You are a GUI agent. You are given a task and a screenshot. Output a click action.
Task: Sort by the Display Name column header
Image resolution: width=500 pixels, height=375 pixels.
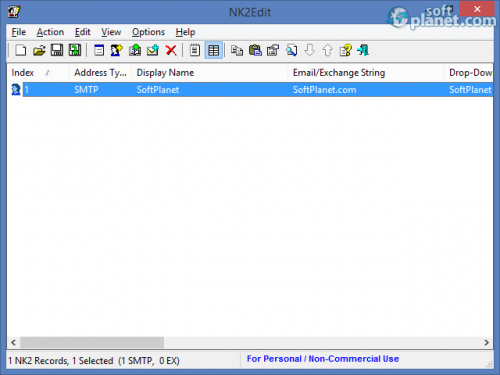tap(210, 73)
